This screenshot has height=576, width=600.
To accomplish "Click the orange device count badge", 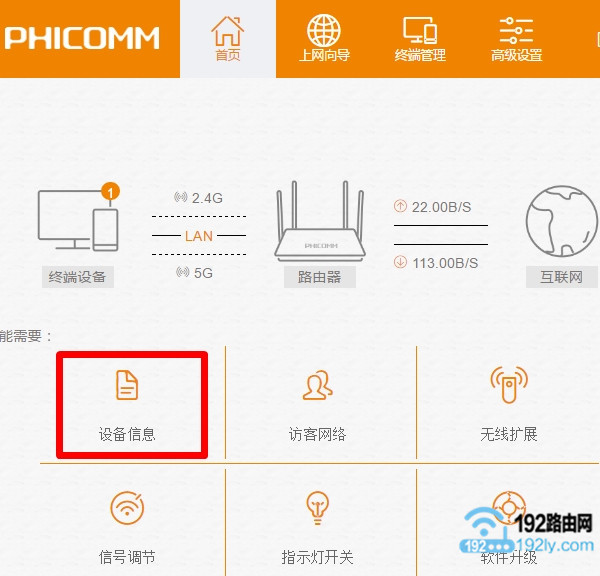I will (110, 192).
